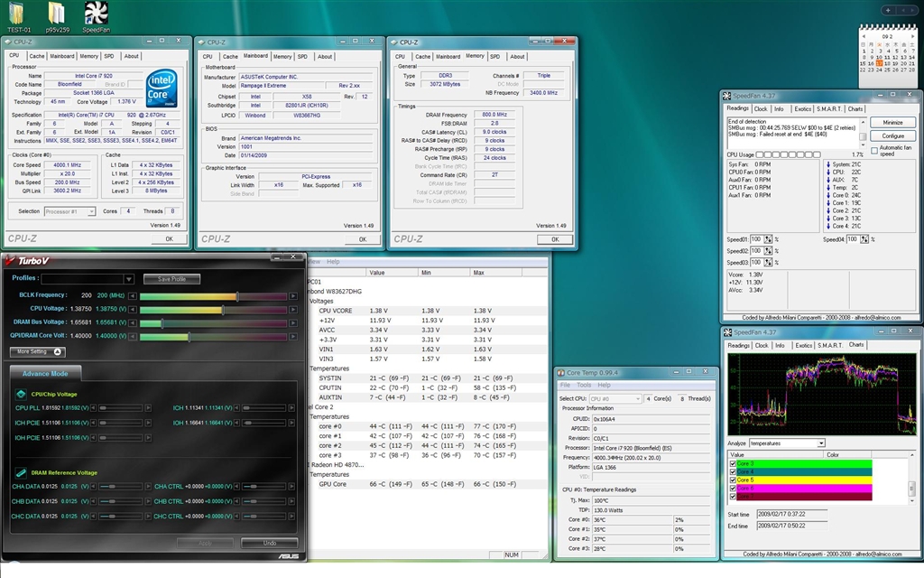Click the DRAM Reference Voltage section icon

(x=20, y=472)
